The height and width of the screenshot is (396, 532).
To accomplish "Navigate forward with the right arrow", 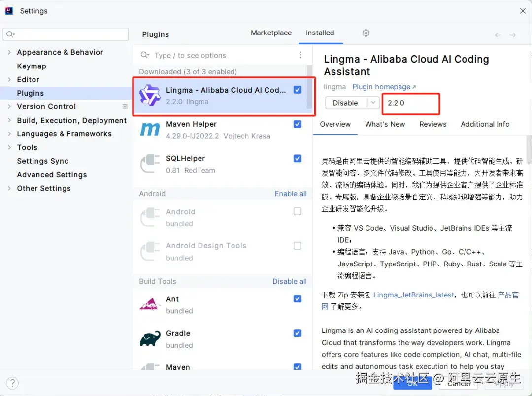I will (x=512, y=35).
